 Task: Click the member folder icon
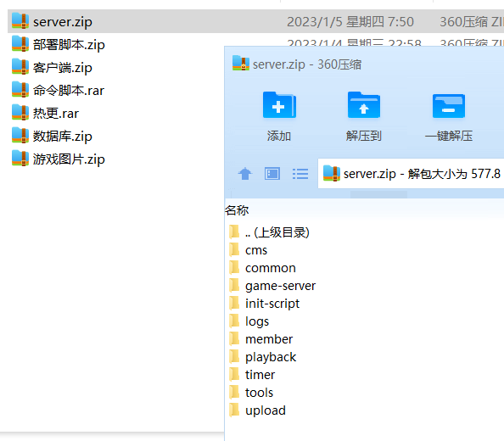coord(234,338)
